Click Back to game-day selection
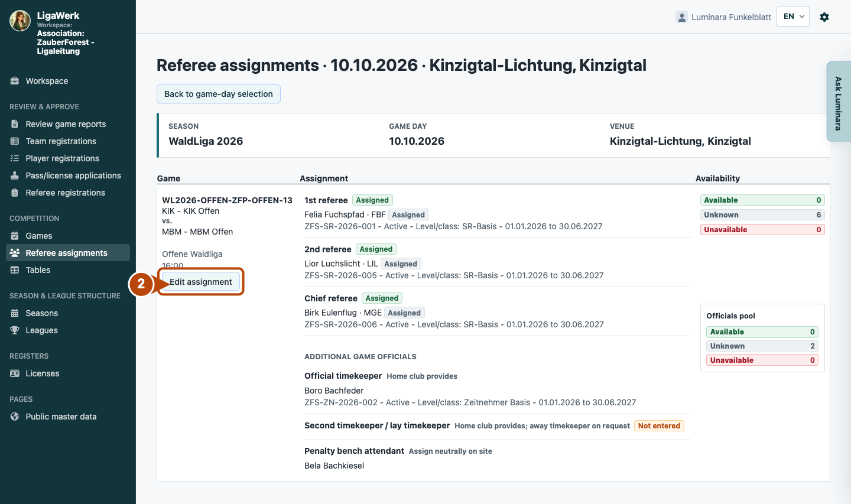851x504 pixels. click(219, 94)
